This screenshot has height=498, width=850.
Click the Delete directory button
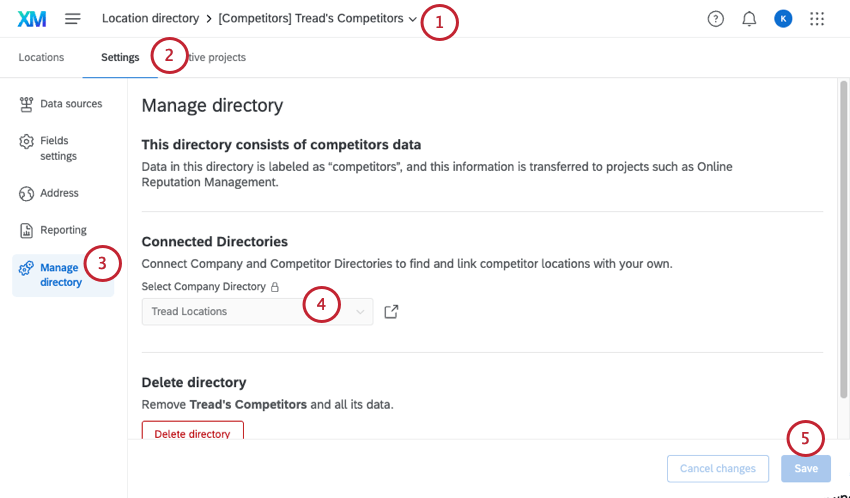(x=192, y=432)
